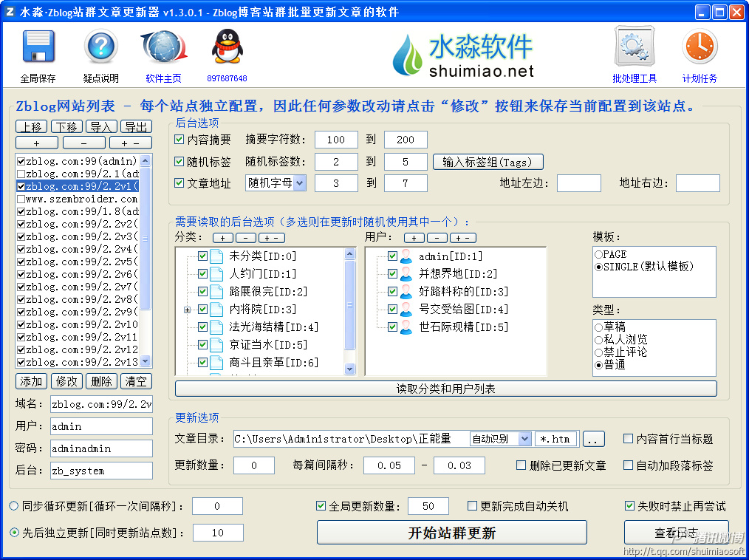Enable 删除已更新文章 checkbox
Screen dimensions: 749x560
click(521, 465)
